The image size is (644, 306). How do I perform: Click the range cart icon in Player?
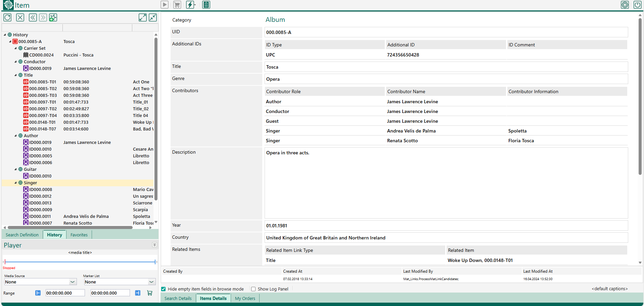150,293
